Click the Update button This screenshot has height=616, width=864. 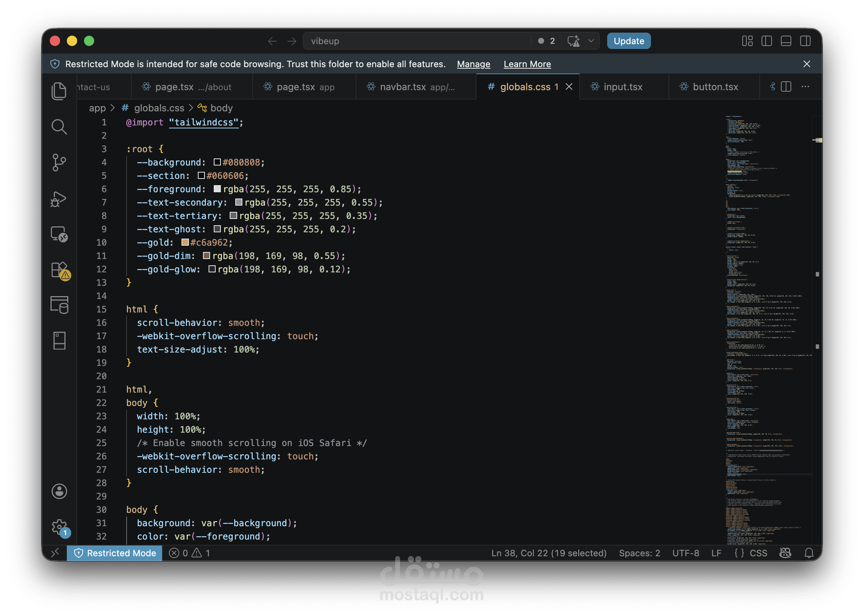[628, 41]
